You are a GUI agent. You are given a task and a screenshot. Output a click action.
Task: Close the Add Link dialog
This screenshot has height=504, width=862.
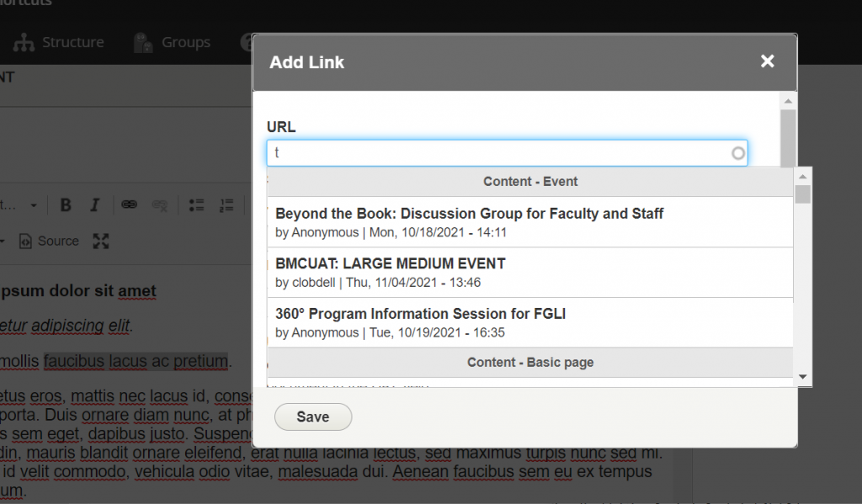(x=768, y=61)
